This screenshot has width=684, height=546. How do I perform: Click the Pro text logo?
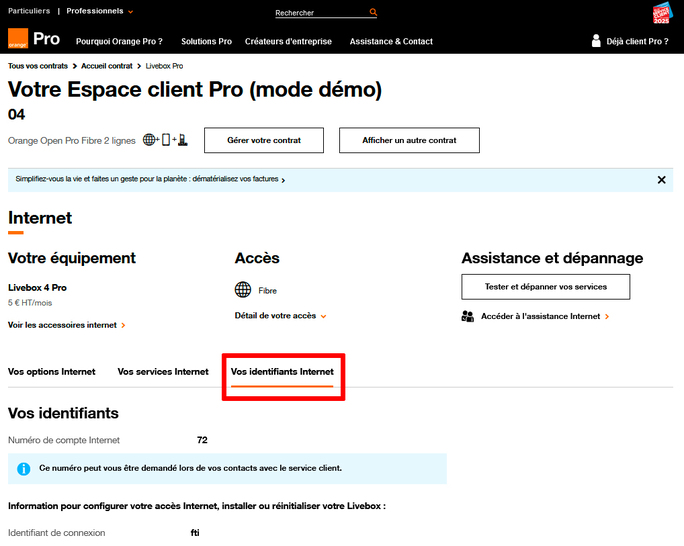tap(46, 39)
